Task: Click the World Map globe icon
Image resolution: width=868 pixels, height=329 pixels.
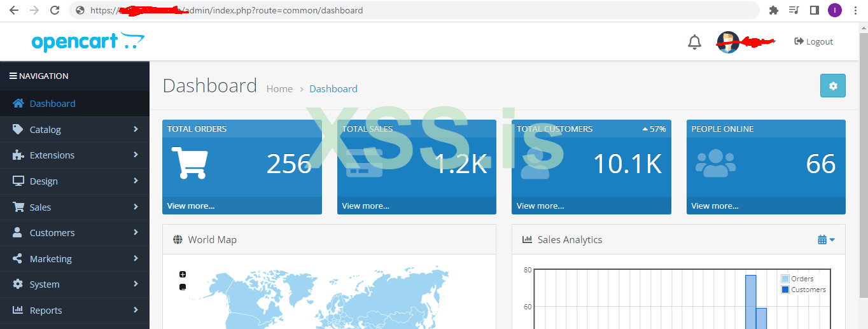Action: (x=178, y=240)
